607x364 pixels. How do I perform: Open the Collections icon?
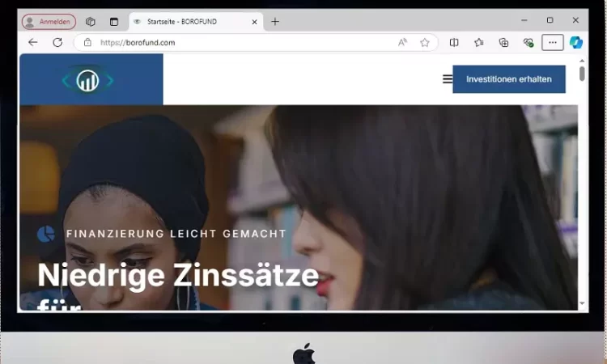tap(503, 42)
